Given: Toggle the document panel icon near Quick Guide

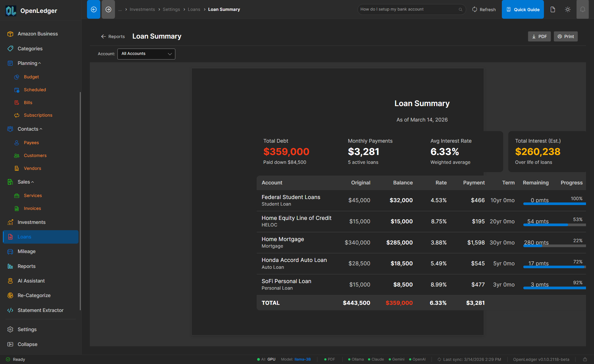Looking at the screenshot, I should point(553,9).
